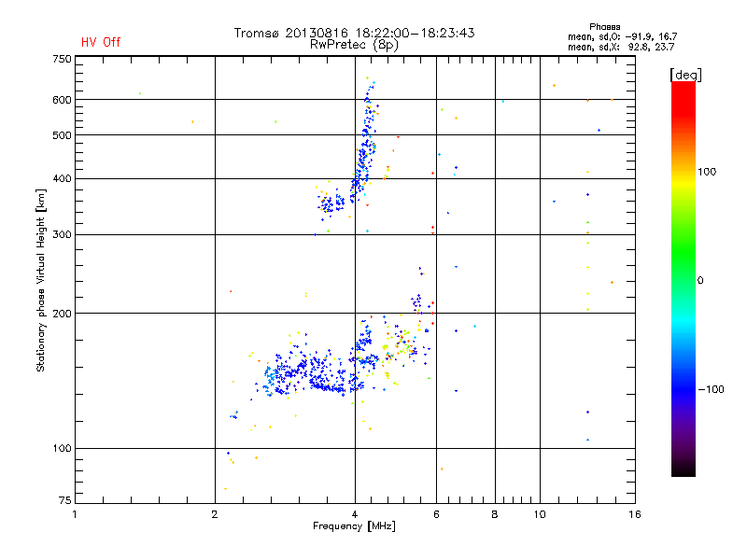
Task: Click the y-axis tick label "75"
Action: pyautogui.click(x=65, y=500)
